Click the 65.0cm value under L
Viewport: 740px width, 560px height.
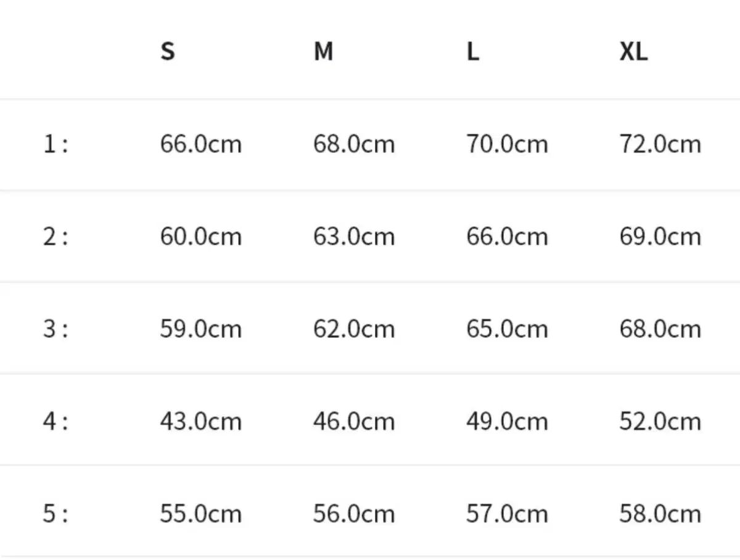[506, 329]
